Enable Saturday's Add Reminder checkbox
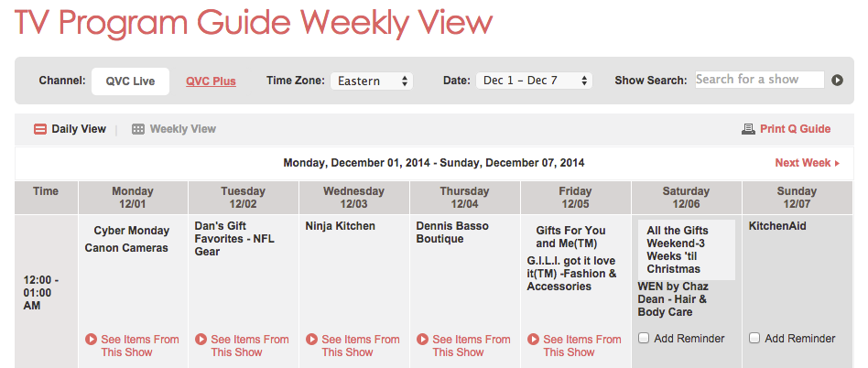Viewport: 868px width, 368px height. [x=644, y=339]
